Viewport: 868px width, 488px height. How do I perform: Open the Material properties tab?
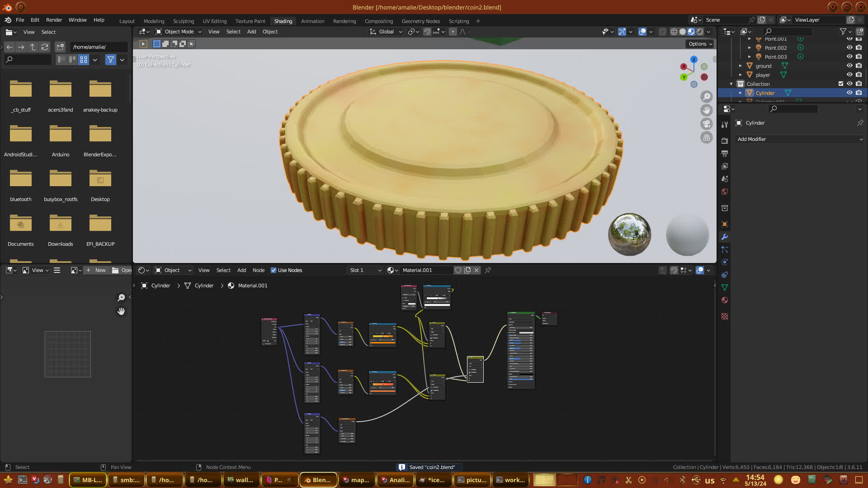click(725, 300)
